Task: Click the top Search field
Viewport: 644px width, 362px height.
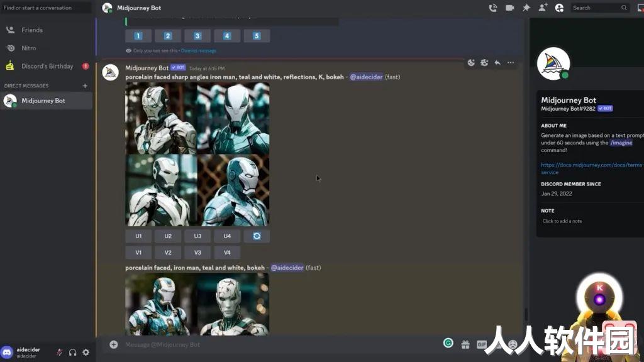Action: coord(599,8)
